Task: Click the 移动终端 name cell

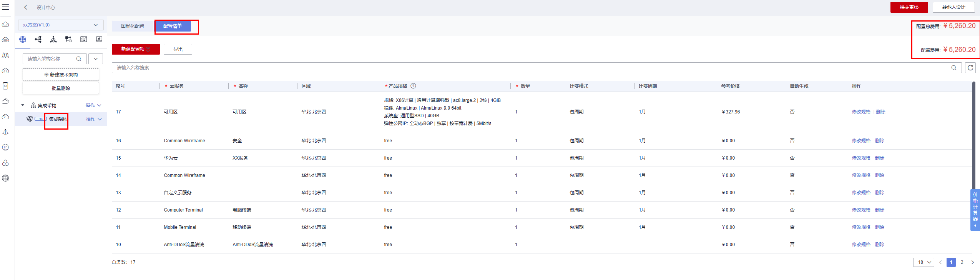Action: point(242,227)
